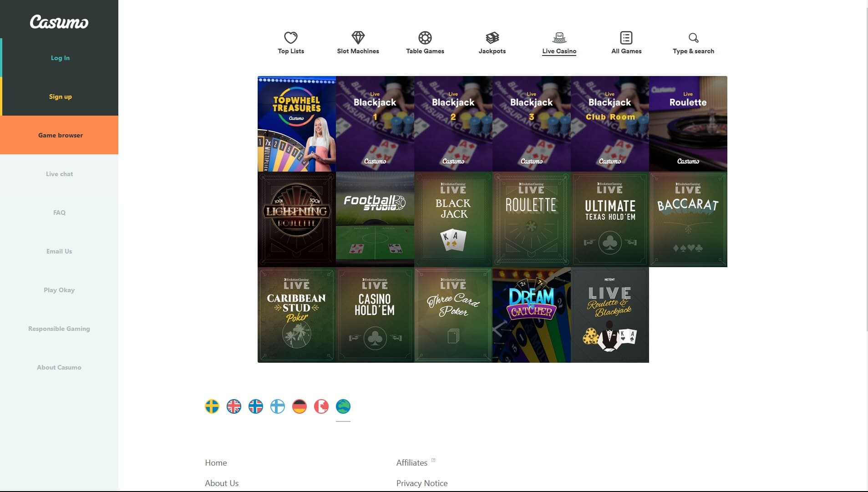
Task: Open FAQ sidebar item
Action: click(x=59, y=213)
